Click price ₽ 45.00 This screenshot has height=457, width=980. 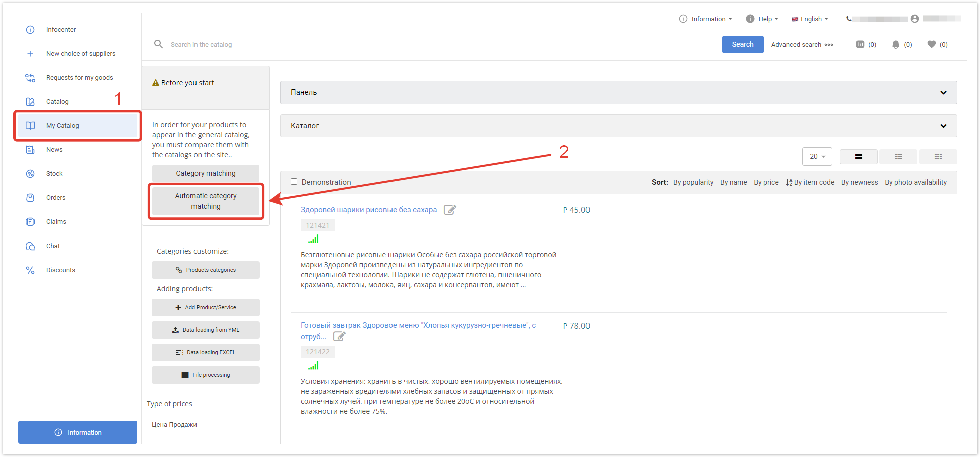(x=576, y=210)
